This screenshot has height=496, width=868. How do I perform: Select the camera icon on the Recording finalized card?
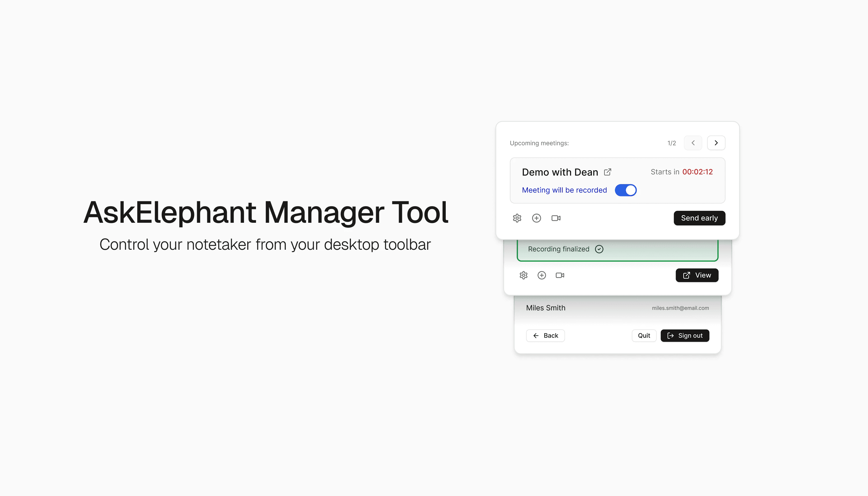[560, 275]
